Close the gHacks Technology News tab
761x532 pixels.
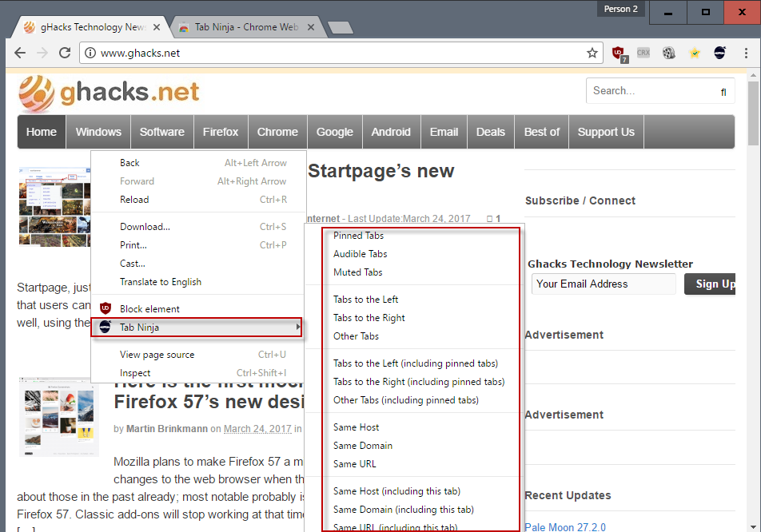click(157, 28)
